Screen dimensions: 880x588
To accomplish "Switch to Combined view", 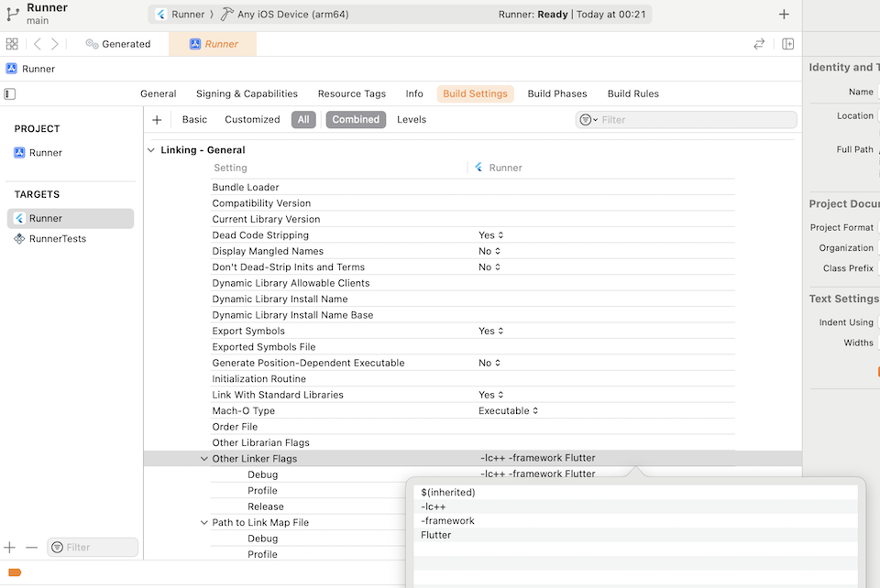I will (356, 119).
